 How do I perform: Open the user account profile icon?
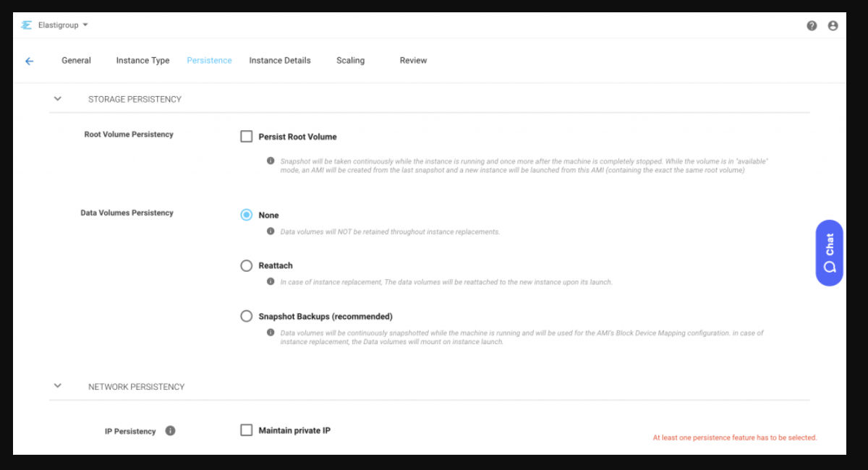tap(833, 25)
